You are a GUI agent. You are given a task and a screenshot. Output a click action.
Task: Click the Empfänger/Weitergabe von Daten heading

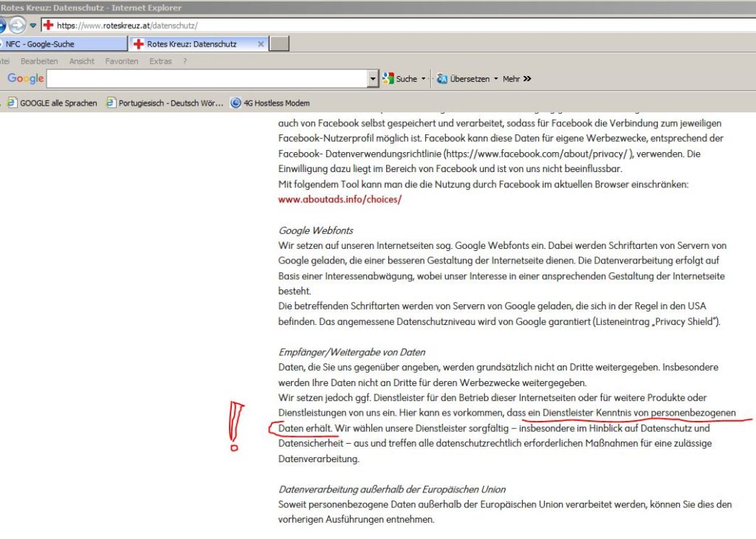(352, 352)
